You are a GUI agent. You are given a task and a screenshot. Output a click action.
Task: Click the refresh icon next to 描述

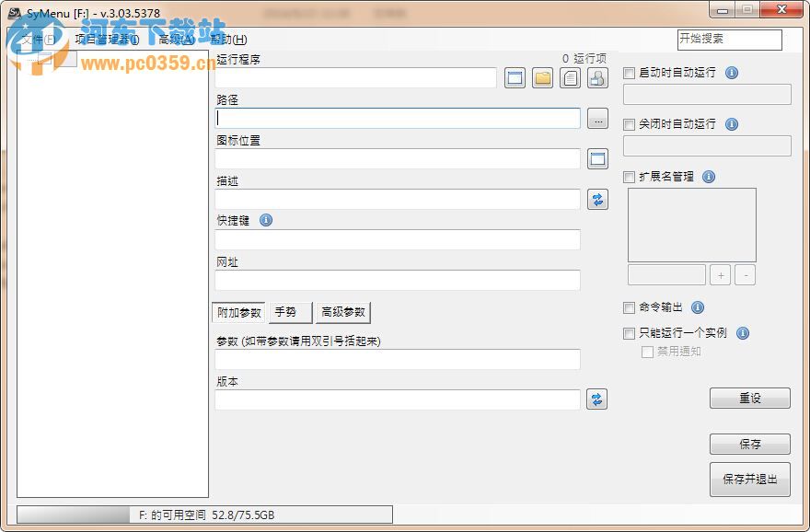pyautogui.click(x=597, y=199)
